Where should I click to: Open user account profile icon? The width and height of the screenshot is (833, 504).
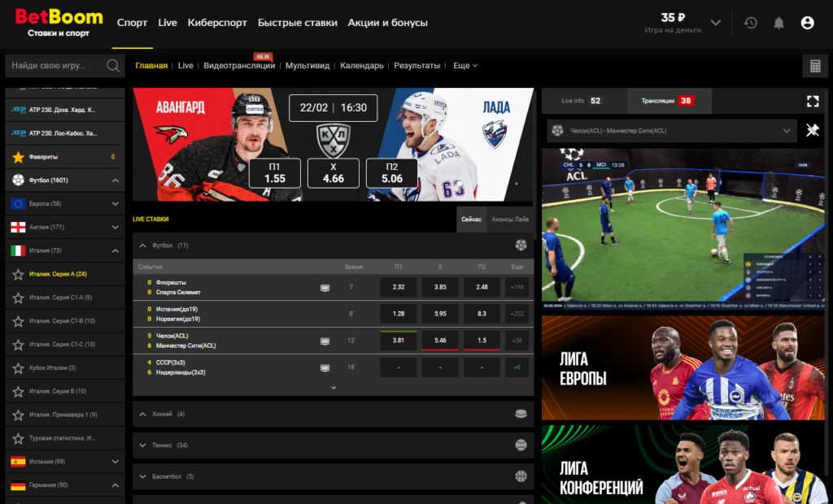[x=807, y=23]
